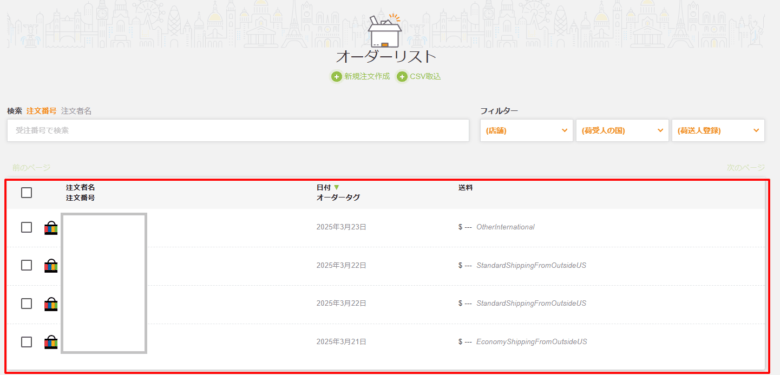The image size is (780, 375).
Task: Check the 2025年3月21日 order checkbox
Action: 26,342
